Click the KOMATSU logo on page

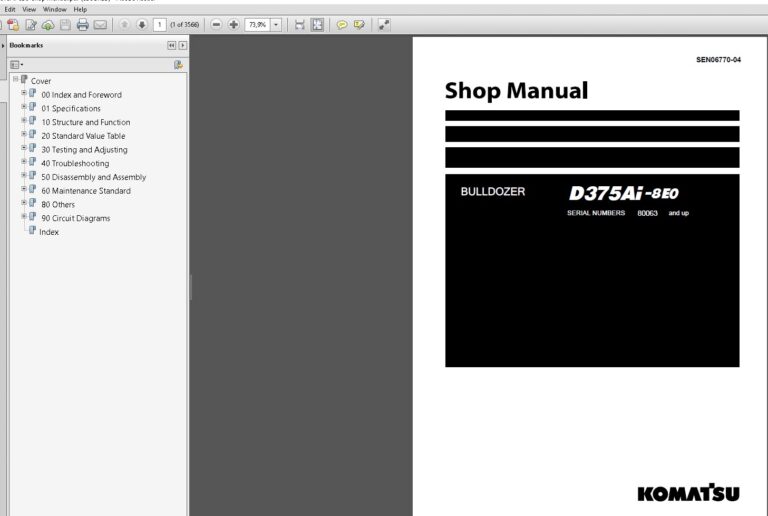coord(688,493)
